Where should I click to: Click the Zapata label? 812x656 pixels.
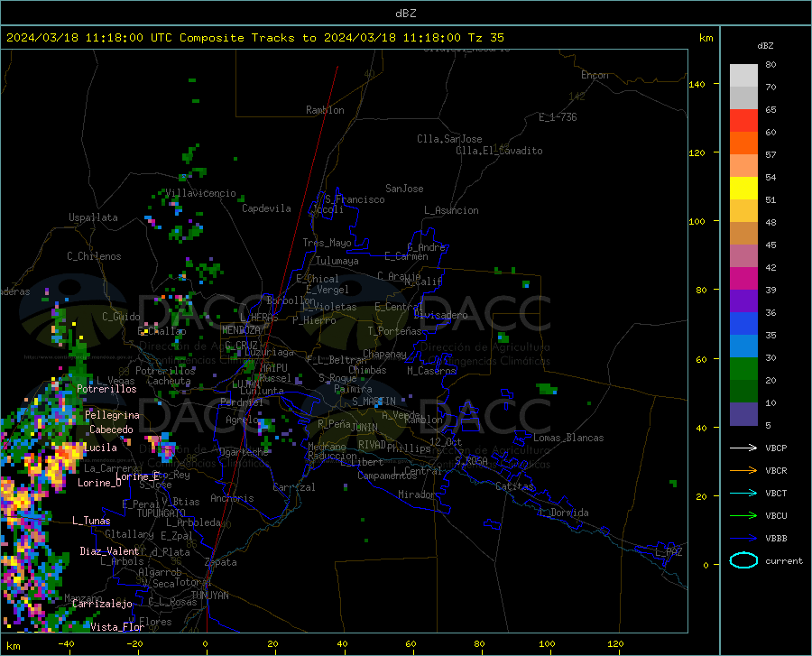pos(221,562)
